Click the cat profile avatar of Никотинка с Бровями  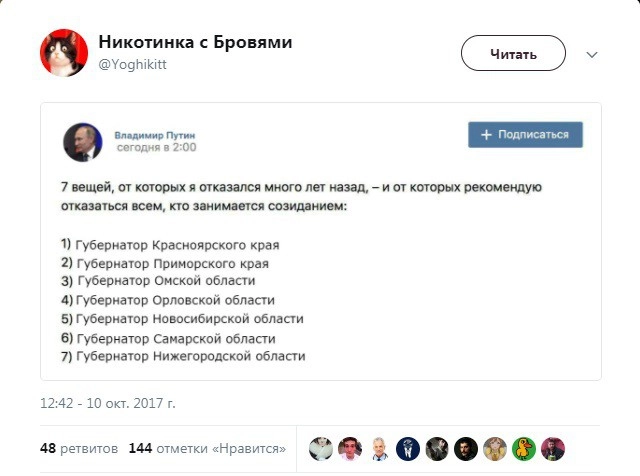point(63,53)
